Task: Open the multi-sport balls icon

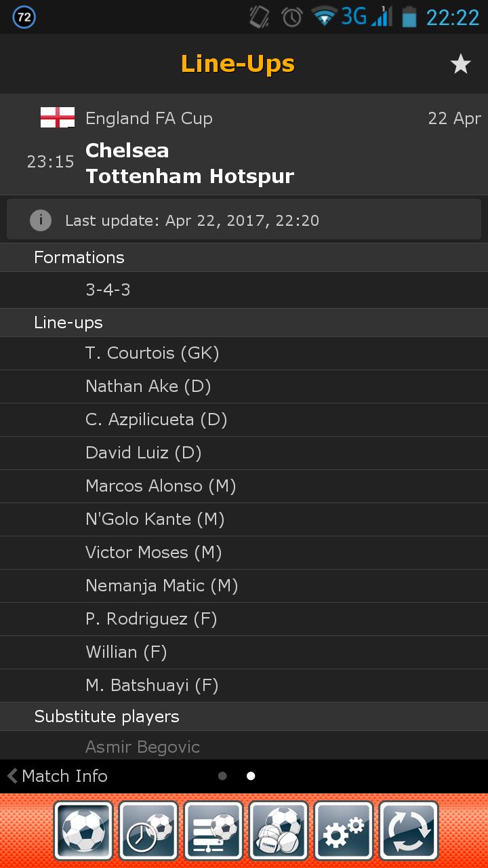Action: coord(279,831)
